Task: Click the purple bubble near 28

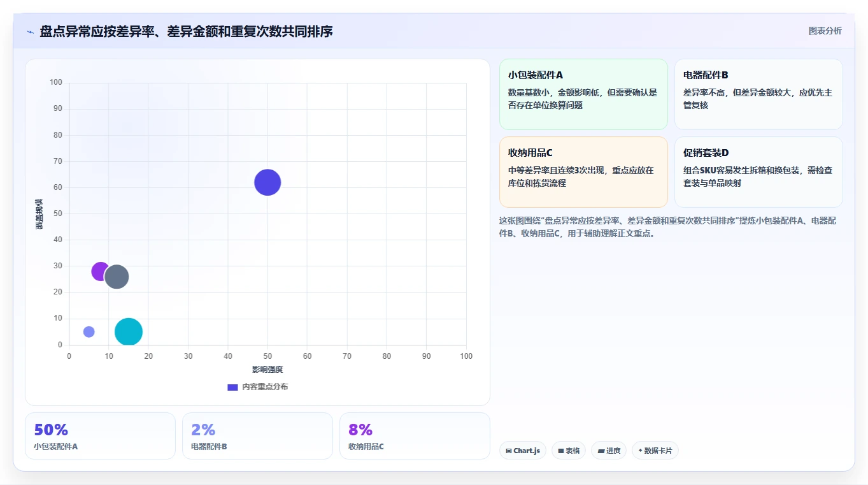Action: pos(101,271)
